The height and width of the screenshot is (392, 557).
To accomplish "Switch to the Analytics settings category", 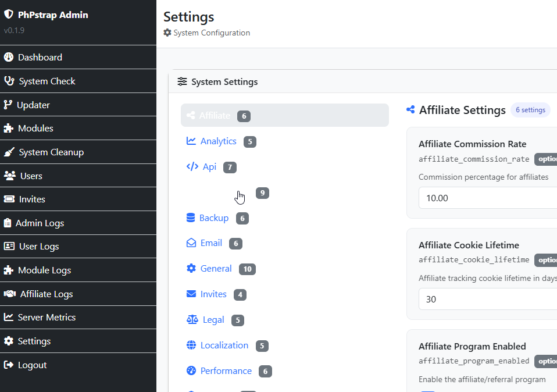I will click(x=285, y=141).
